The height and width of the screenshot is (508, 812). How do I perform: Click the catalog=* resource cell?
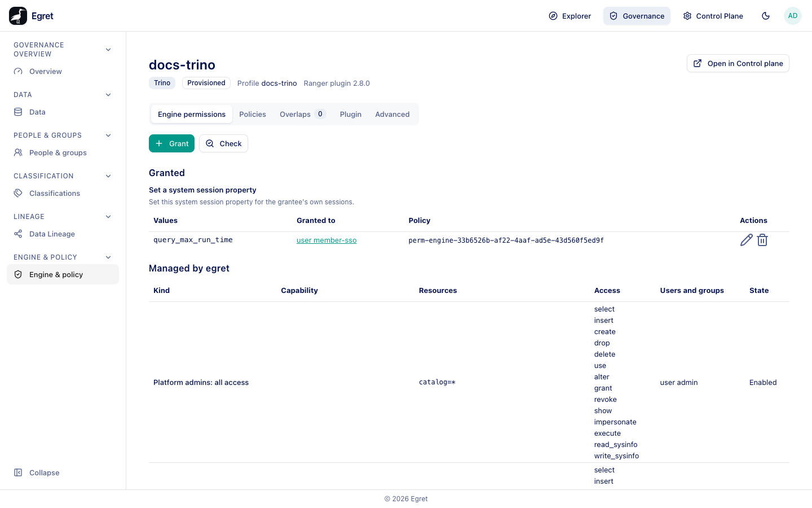(437, 382)
